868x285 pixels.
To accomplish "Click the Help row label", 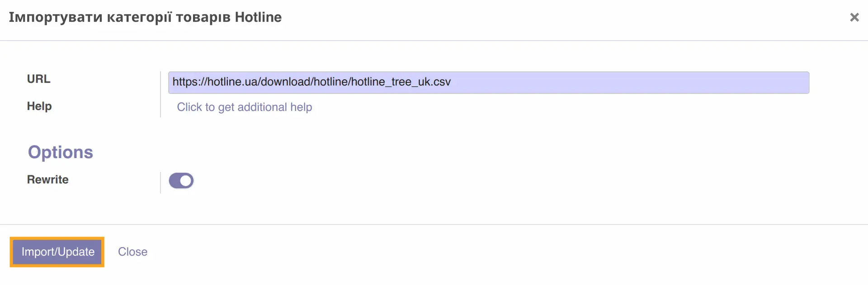I will (39, 107).
